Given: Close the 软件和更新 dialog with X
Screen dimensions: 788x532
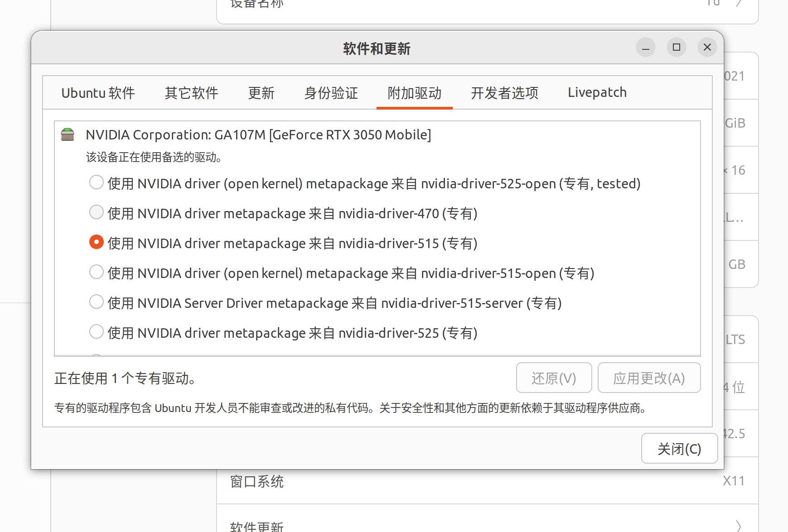Looking at the screenshot, I should coord(707,48).
